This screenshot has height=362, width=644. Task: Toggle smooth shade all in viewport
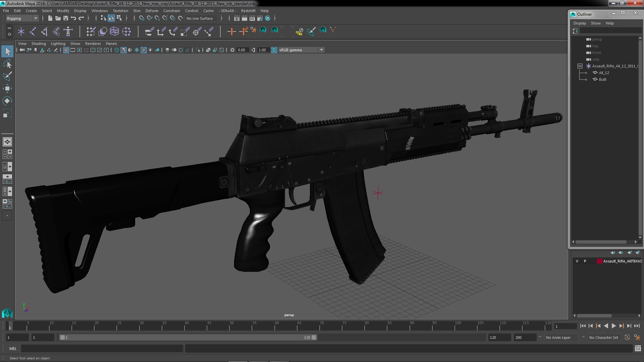pos(123,50)
